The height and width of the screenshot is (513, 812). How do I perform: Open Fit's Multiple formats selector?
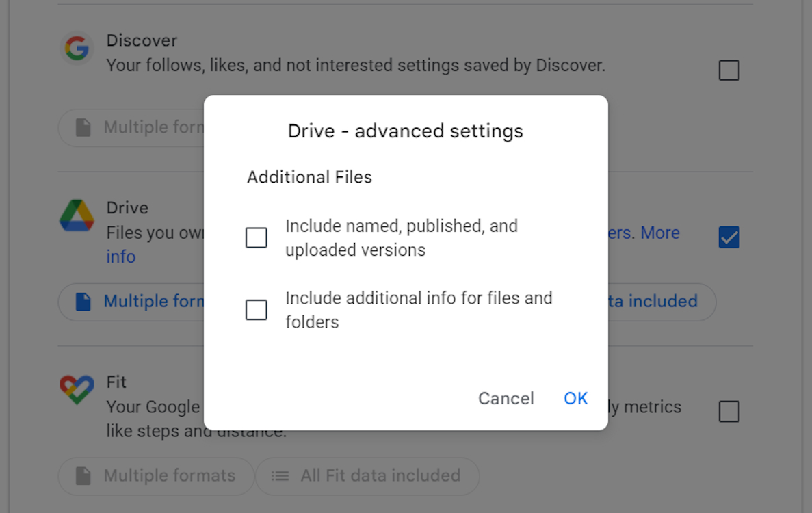click(155, 476)
